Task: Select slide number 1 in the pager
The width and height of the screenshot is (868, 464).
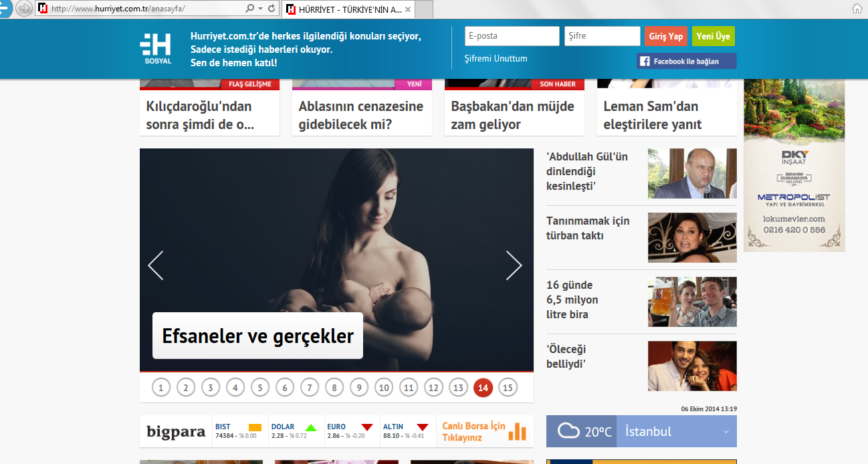Action: [161, 387]
